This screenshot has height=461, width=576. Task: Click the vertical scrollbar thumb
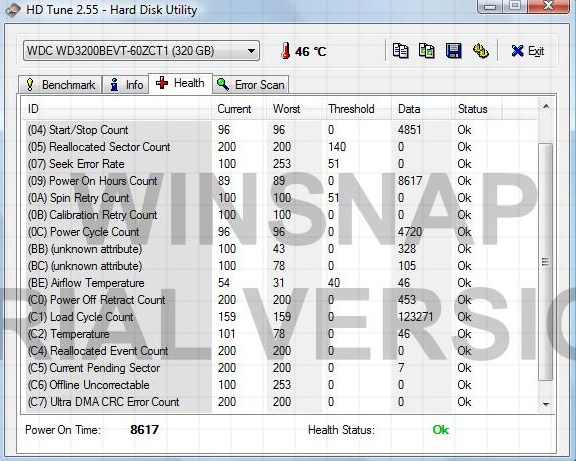(545, 262)
